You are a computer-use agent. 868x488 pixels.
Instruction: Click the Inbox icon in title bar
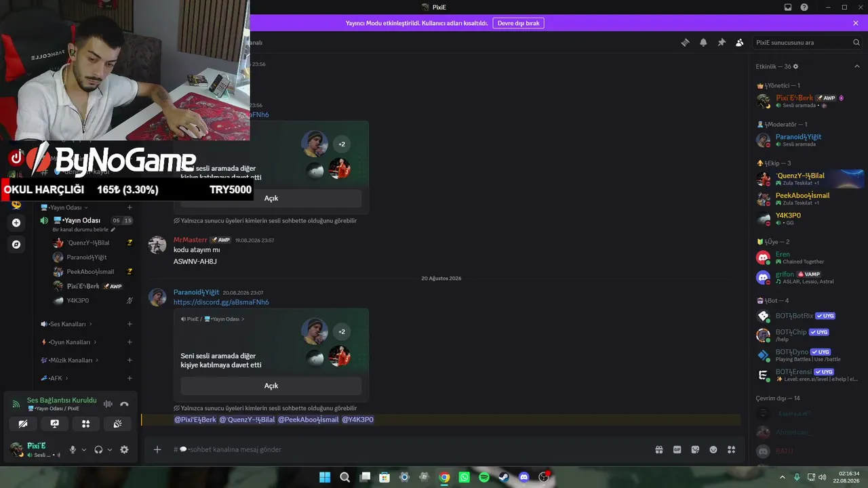(788, 7)
